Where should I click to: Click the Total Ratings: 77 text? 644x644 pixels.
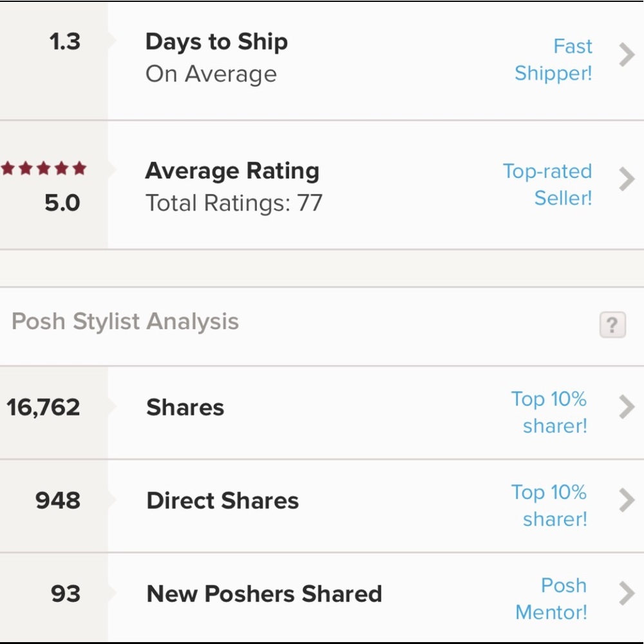coord(233,204)
